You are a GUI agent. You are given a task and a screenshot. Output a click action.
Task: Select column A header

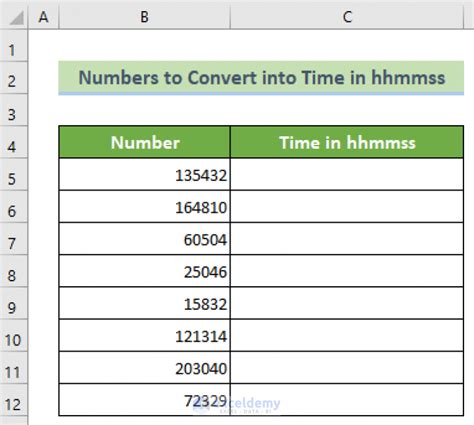click(x=43, y=17)
